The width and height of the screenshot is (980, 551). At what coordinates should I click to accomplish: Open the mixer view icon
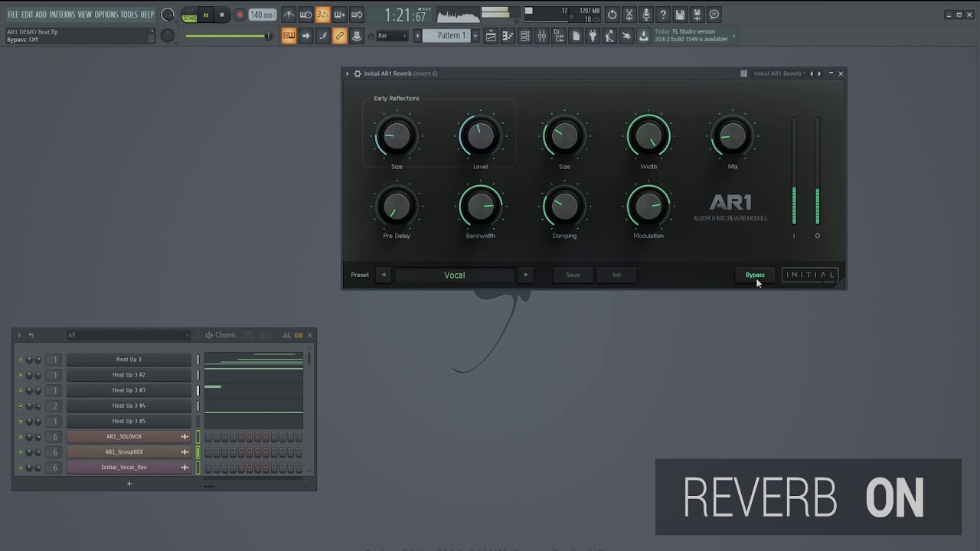pos(541,35)
